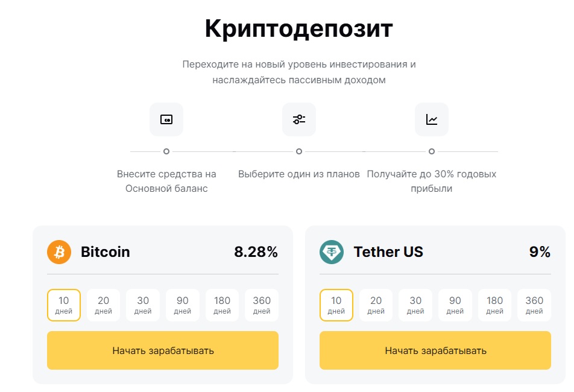Choose the 30 days Bitcoin term
This screenshot has height=392, width=574.
pyautogui.click(x=143, y=305)
